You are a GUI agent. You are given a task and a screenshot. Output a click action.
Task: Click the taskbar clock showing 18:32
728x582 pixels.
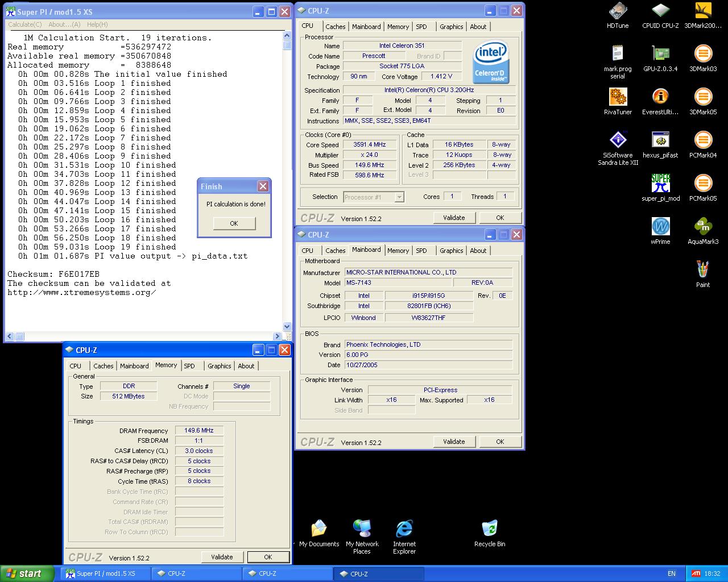point(712,573)
